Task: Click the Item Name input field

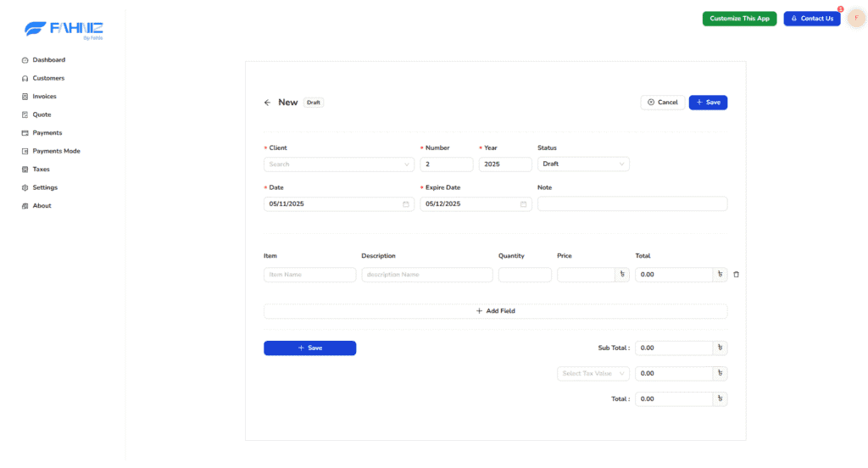Action: (309, 275)
